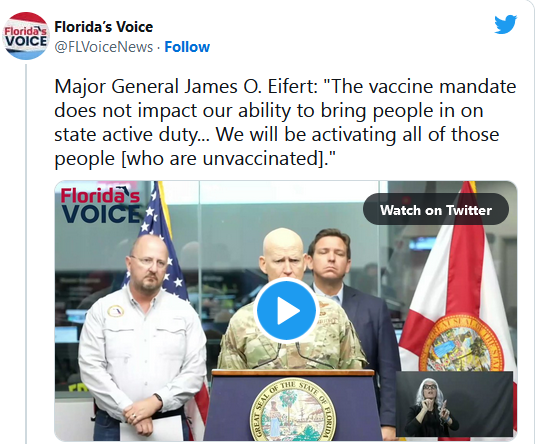
Task: Click the tweet line about state active duty
Action: coord(277,135)
